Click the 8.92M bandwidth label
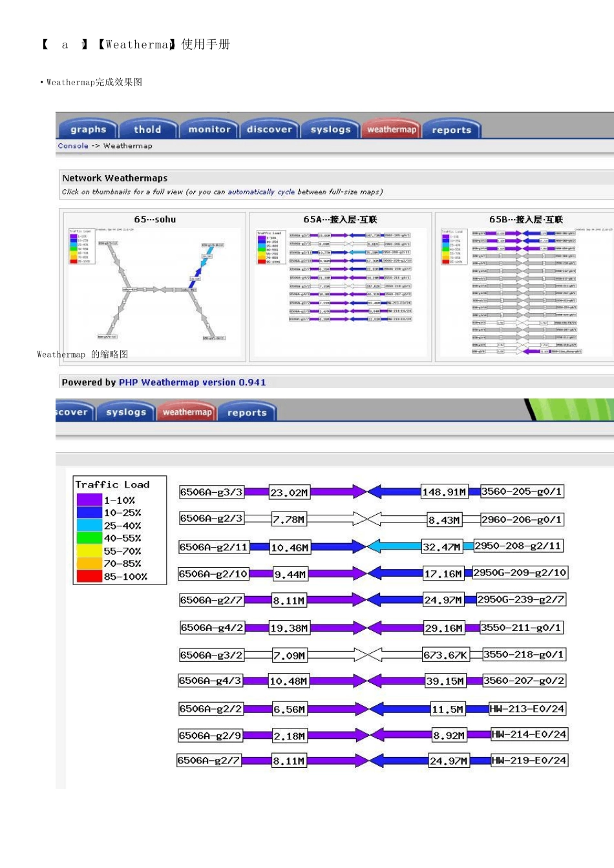The height and width of the screenshot is (868, 614). [x=449, y=735]
